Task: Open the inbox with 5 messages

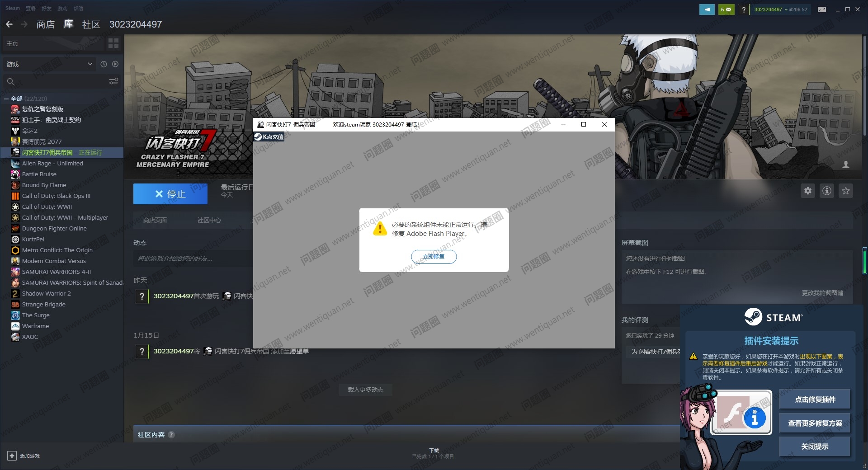Action: 726,9
